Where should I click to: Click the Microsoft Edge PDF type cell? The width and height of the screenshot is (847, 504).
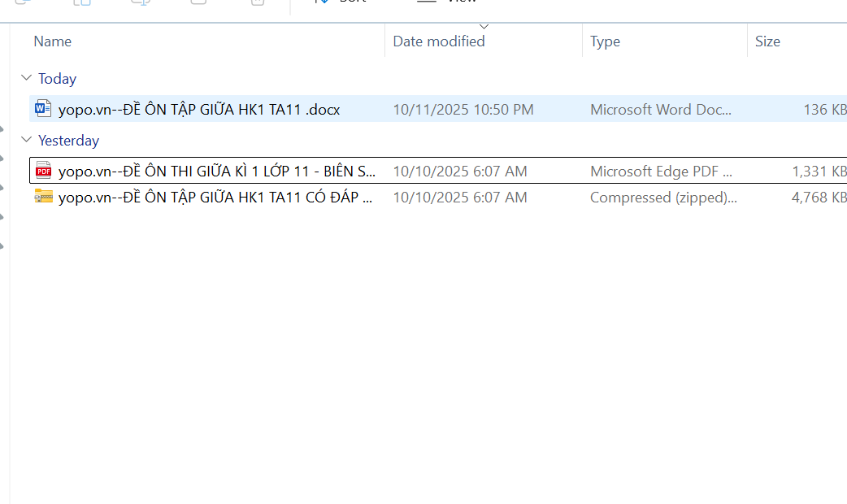pyautogui.click(x=661, y=172)
